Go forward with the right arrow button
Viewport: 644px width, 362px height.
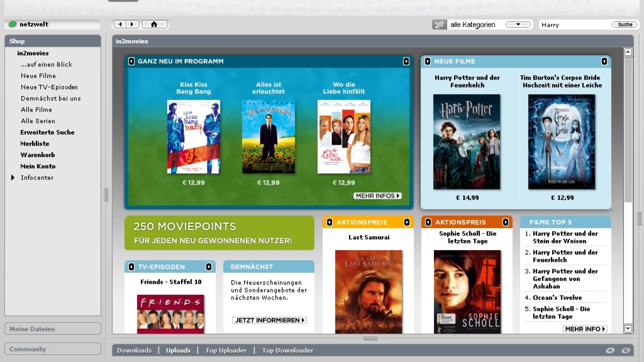[x=132, y=25]
